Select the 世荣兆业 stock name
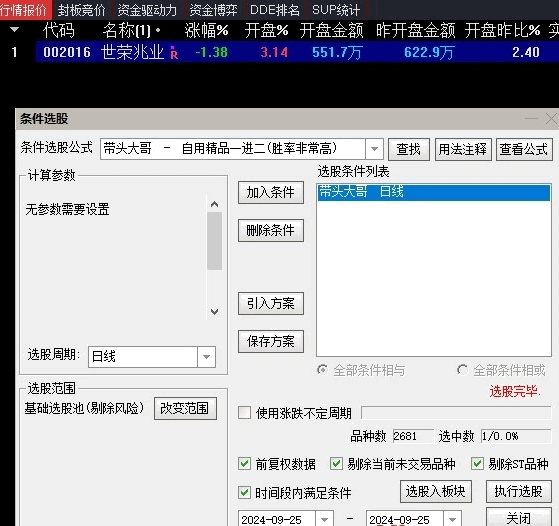Viewport: 559px width, 526px height. (x=132, y=52)
